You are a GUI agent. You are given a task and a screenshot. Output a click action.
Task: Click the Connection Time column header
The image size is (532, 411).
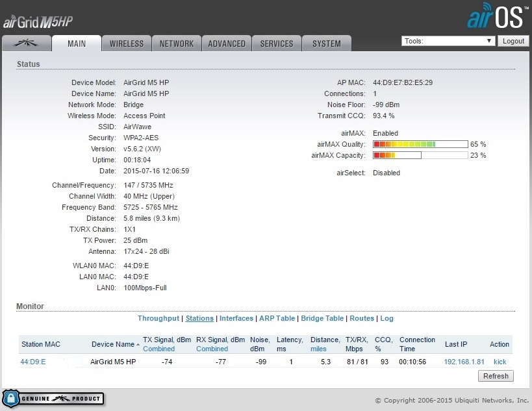[x=417, y=344]
